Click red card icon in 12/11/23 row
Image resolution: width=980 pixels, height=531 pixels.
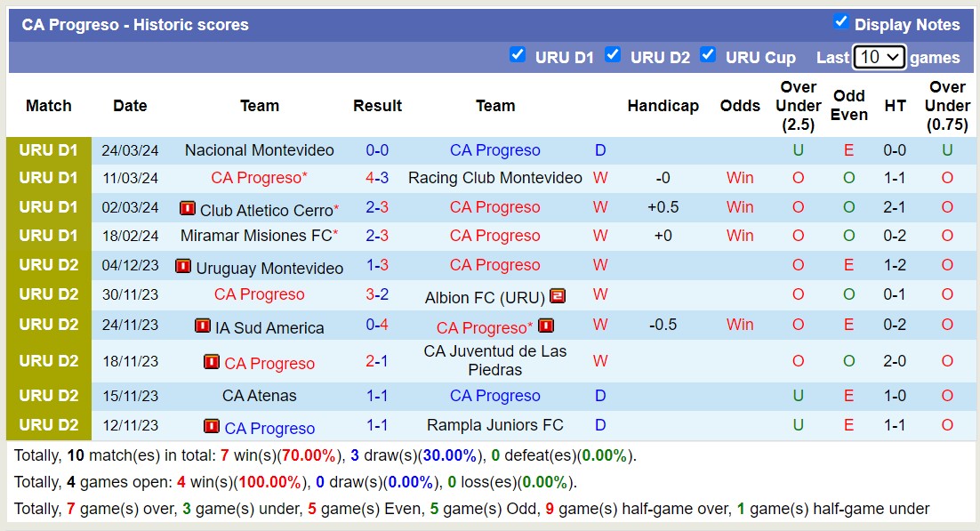pos(212,427)
